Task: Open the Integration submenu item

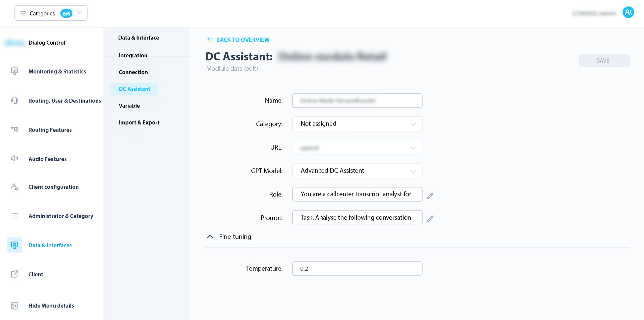Action: click(x=133, y=55)
